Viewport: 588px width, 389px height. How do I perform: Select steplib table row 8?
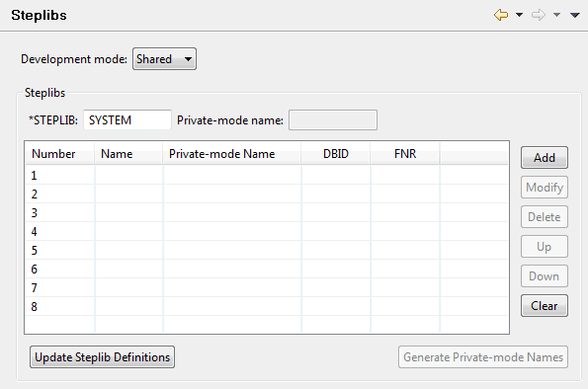pyautogui.click(x=267, y=306)
